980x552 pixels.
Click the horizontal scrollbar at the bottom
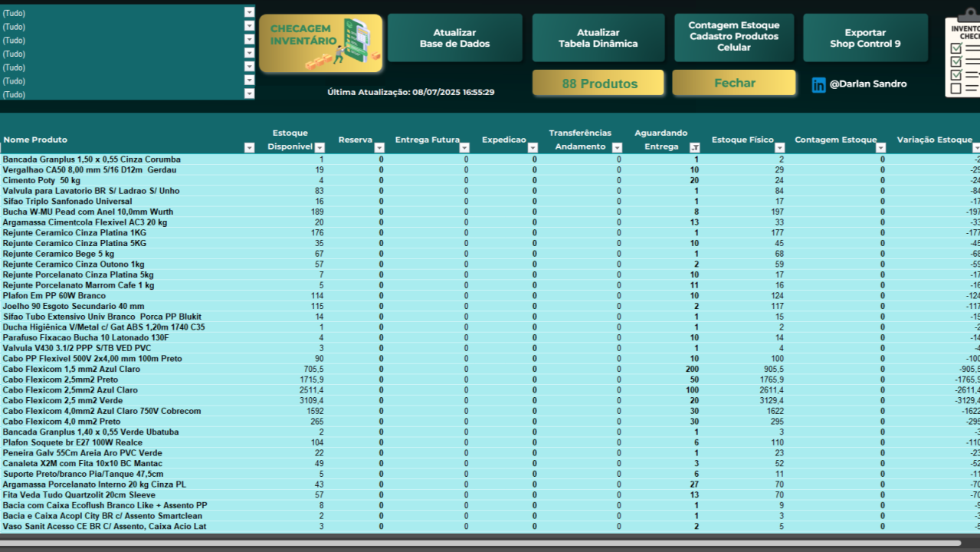coord(490,544)
